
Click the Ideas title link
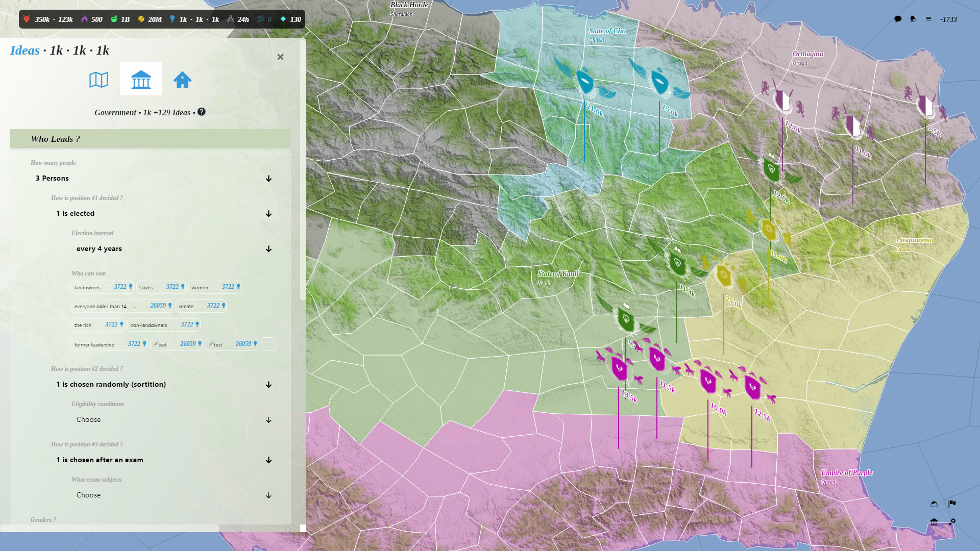pos(24,51)
